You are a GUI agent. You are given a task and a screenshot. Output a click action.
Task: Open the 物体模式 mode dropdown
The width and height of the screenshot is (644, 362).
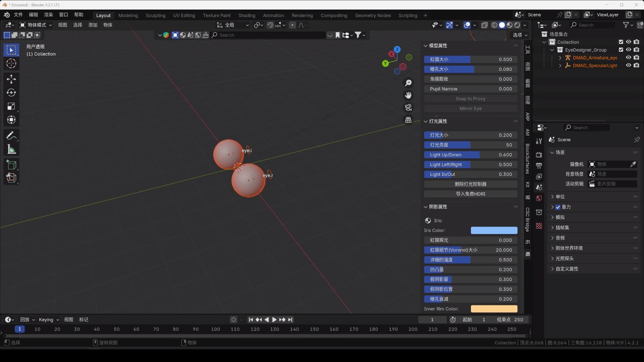[x=36, y=25]
